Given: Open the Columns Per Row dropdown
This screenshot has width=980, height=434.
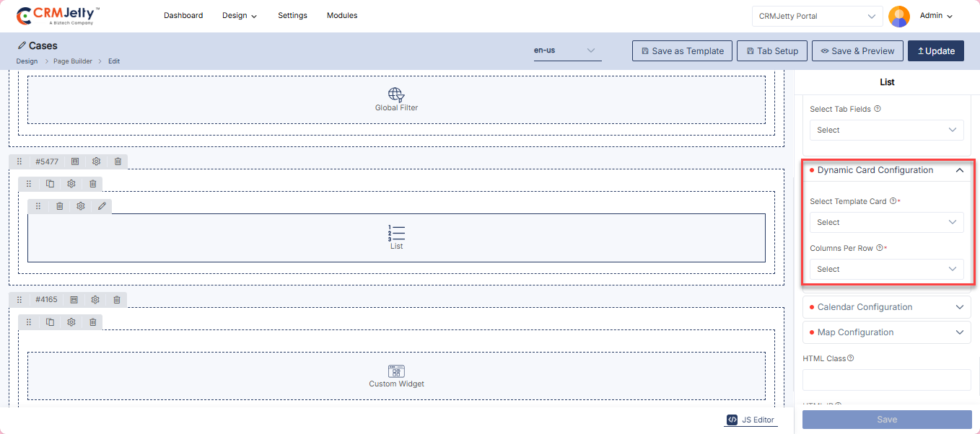Looking at the screenshot, I should pos(886,269).
